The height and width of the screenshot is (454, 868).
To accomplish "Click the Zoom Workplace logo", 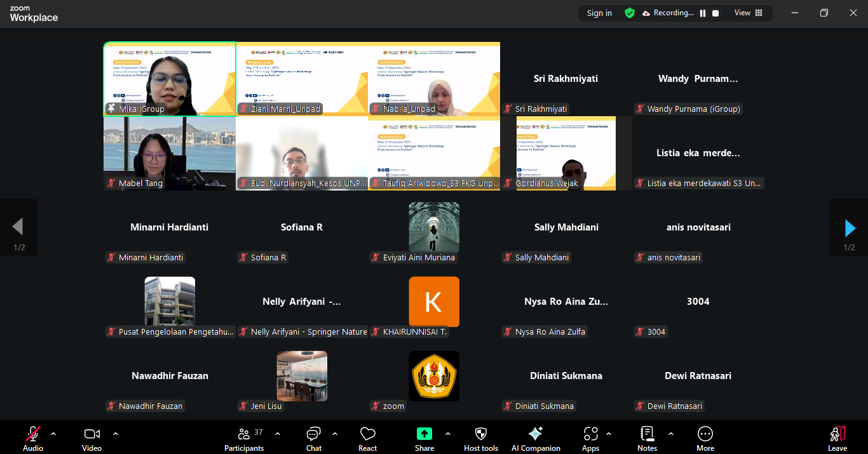I will [34, 14].
